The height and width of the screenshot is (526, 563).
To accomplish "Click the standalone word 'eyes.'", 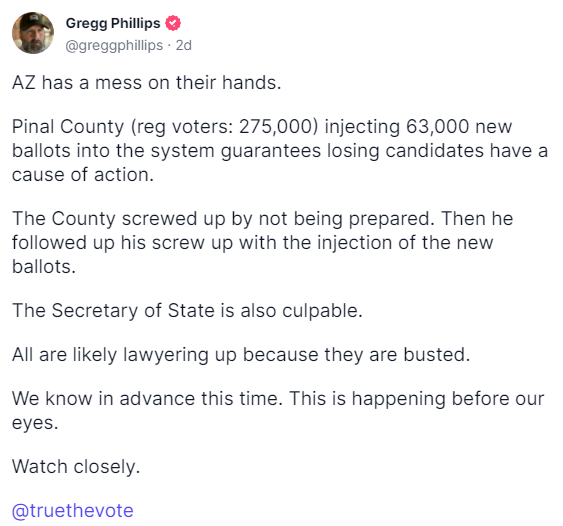I will [x=35, y=423].
